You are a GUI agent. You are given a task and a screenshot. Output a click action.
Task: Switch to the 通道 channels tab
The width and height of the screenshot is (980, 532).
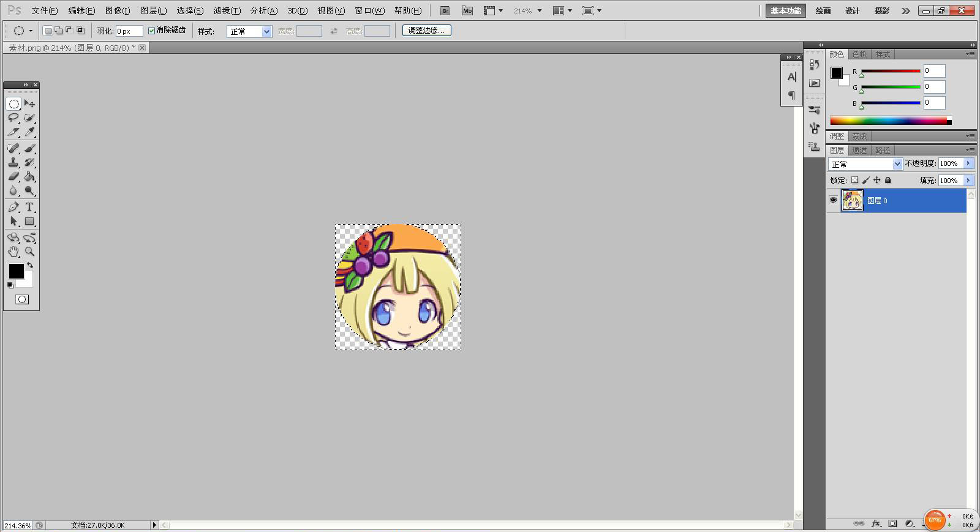pos(859,150)
